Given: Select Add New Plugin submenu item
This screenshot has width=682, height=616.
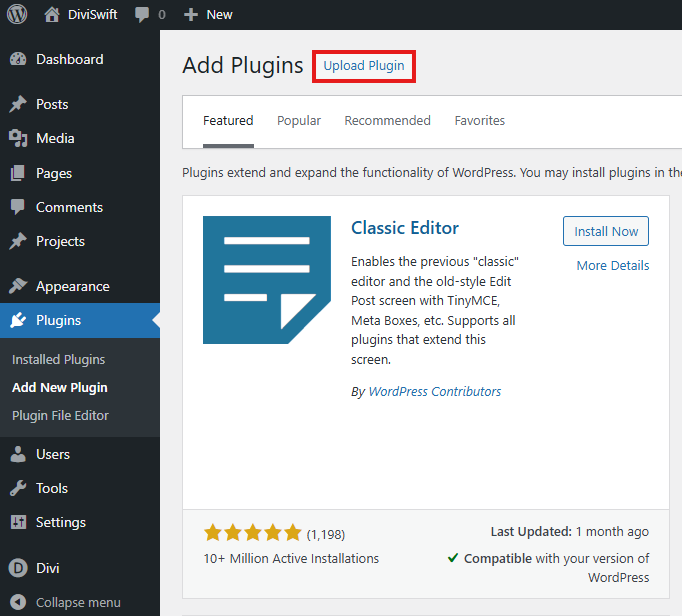Looking at the screenshot, I should coord(60,387).
